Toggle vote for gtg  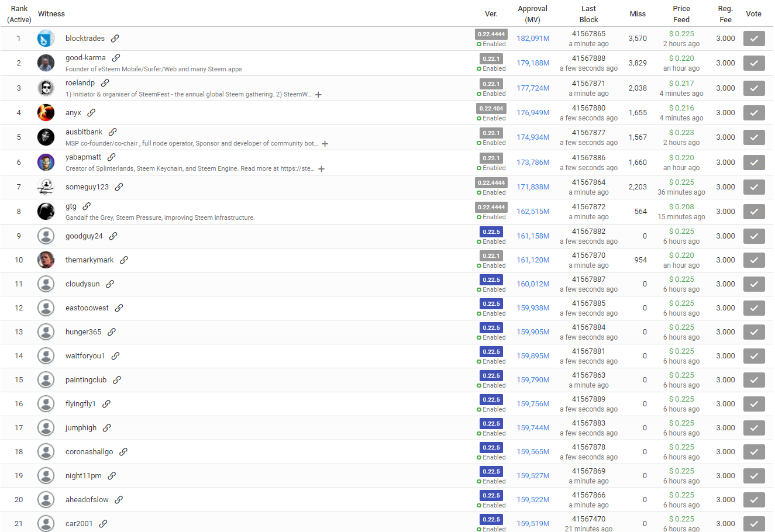point(754,212)
